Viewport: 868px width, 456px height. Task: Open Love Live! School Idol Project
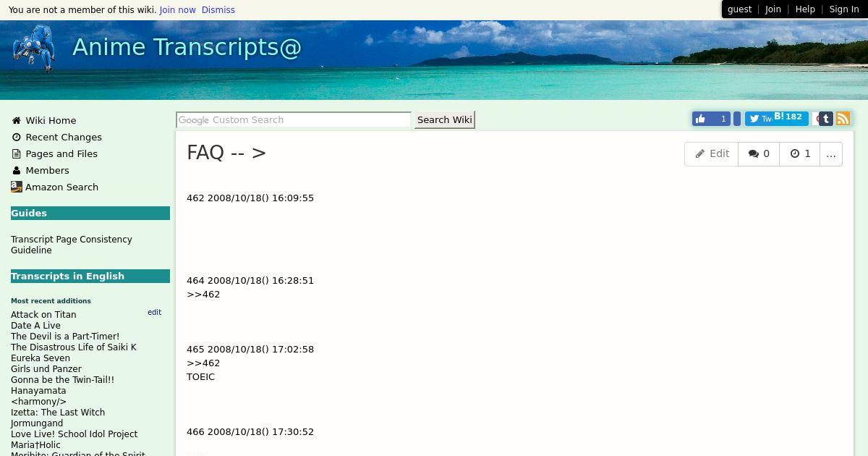click(74, 434)
